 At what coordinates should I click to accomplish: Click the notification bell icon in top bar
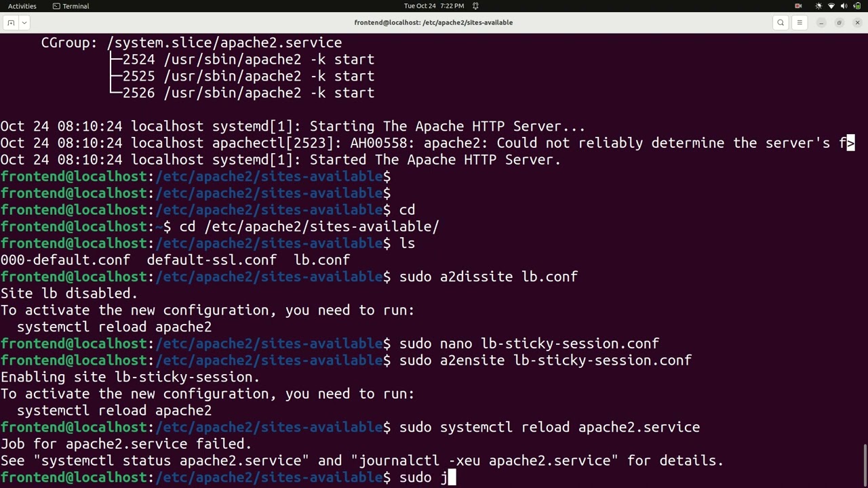(x=475, y=6)
